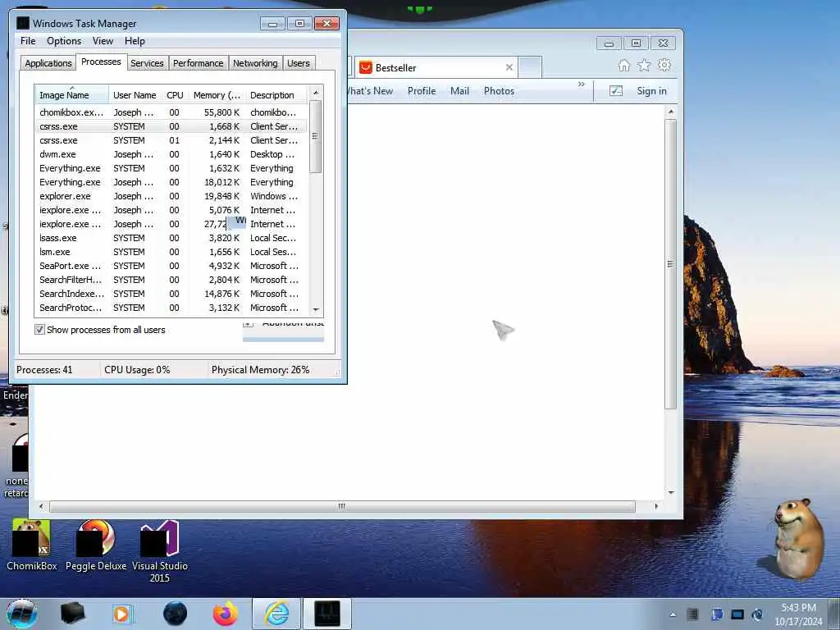This screenshot has height=630, width=840.
Task: Open the Windows Start orb
Action: pos(22,614)
